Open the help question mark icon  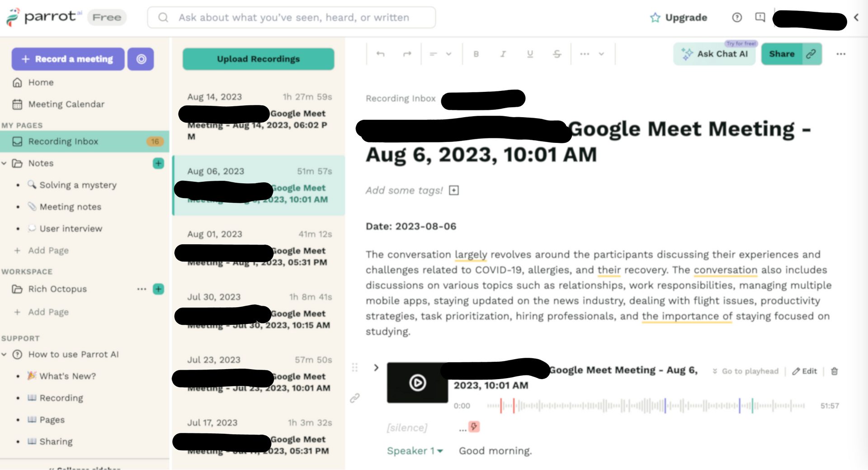click(737, 18)
